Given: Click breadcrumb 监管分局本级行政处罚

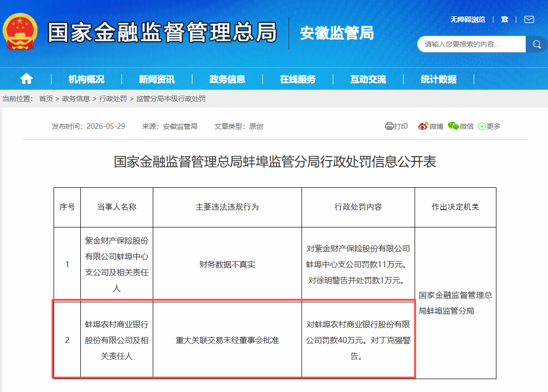Looking at the screenshot, I should pyautogui.click(x=171, y=99).
